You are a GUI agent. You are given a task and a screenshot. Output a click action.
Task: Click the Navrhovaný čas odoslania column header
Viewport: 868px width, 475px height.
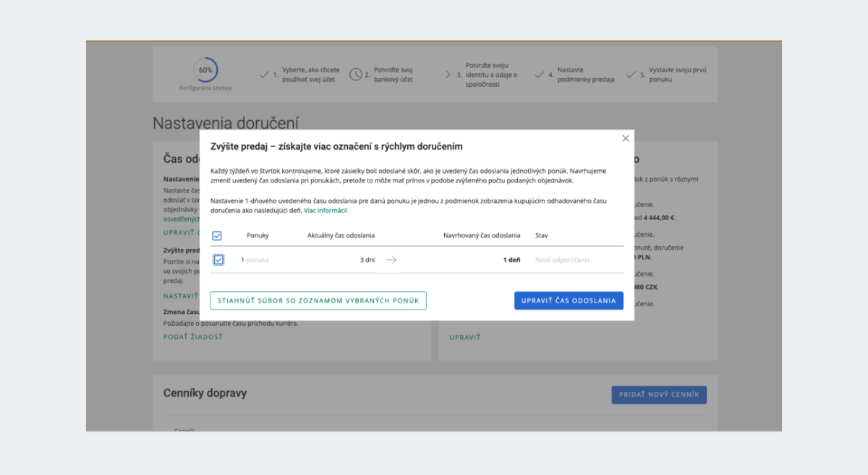pyautogui.click(x=482, y=235)
